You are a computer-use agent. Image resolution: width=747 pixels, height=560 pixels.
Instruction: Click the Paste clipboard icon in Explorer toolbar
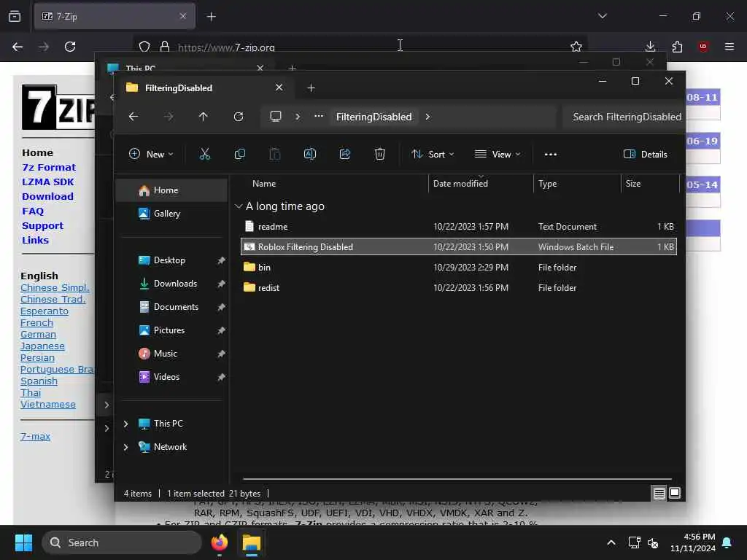[275, 155]
